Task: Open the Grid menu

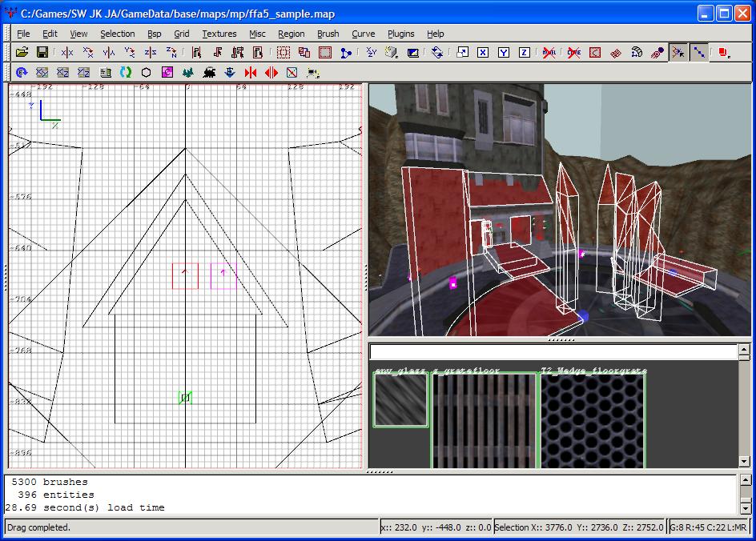Action: [x=182, y=34]
